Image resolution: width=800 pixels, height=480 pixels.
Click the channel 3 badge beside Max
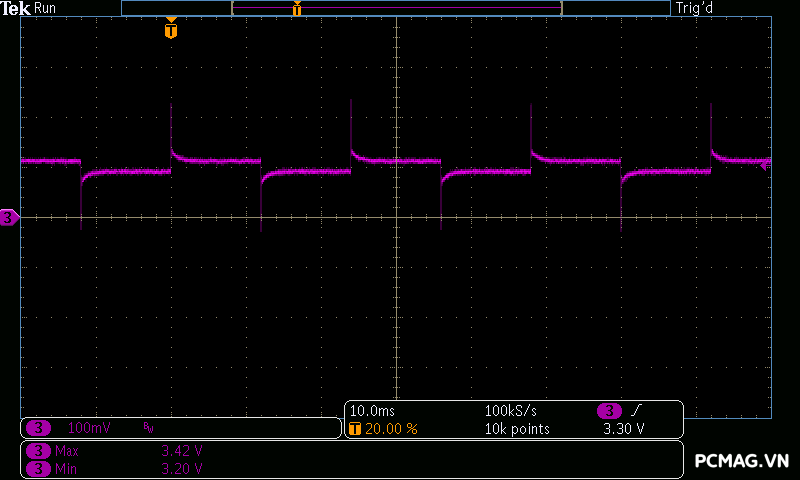coord(39,451)
